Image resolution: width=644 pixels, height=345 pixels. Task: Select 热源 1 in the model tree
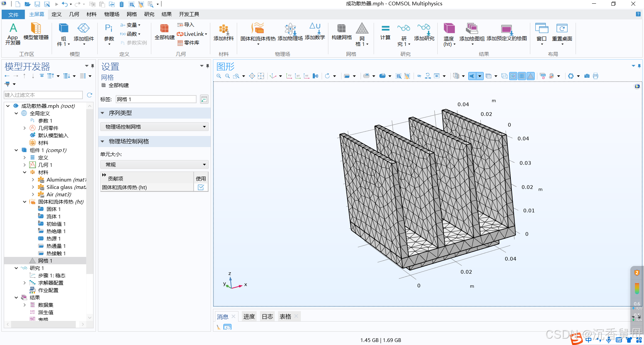(x=53, y=238)
